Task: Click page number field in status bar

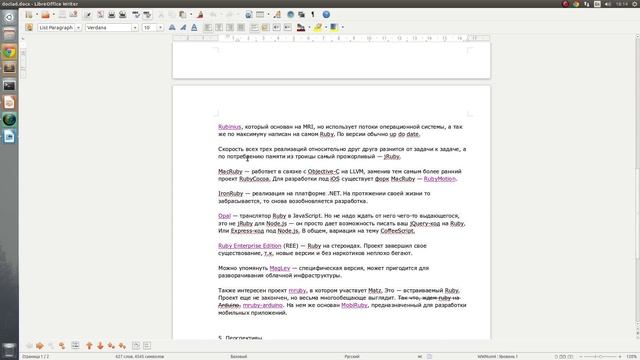Action: coord(36,357)
